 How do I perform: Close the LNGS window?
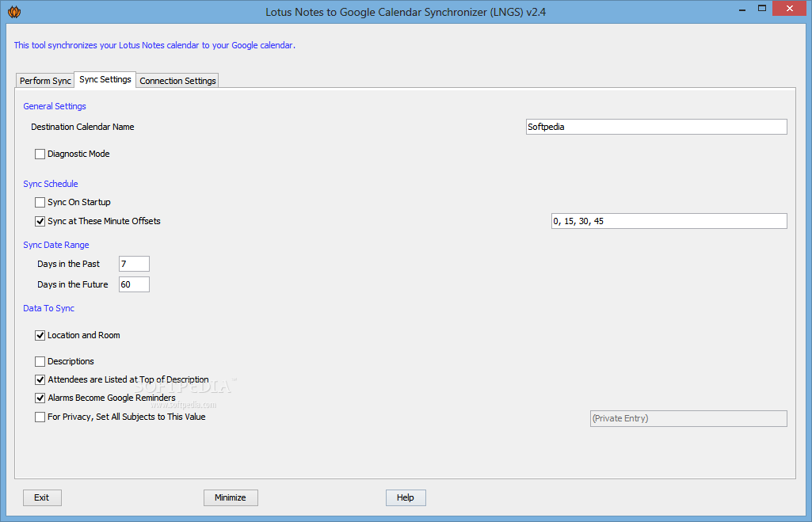coord(790,8)
